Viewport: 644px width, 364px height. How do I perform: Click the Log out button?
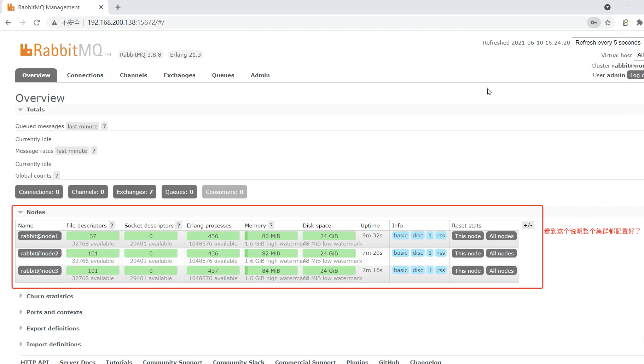coord(636,75)
